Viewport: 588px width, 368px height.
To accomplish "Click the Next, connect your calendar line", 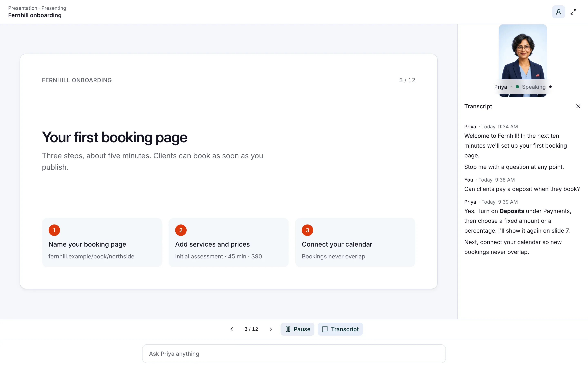I will point(513,247).
